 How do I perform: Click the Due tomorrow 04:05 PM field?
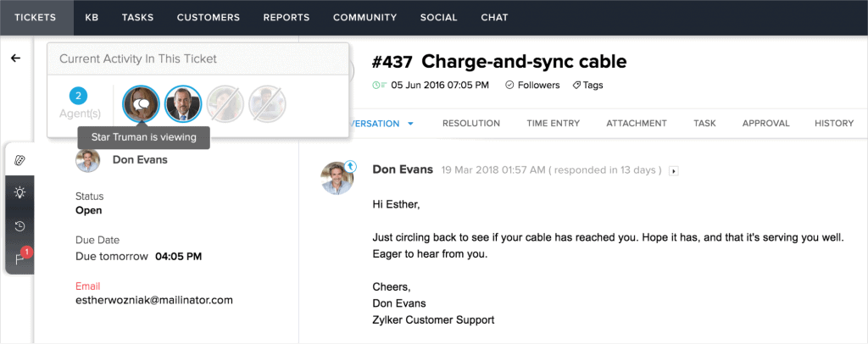tap(138, 257)
